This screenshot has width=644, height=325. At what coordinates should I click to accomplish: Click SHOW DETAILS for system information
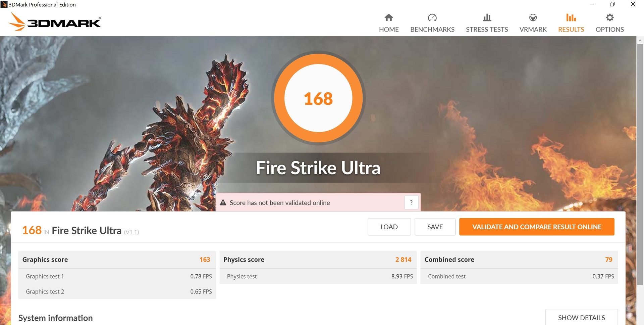click(581, 317)
